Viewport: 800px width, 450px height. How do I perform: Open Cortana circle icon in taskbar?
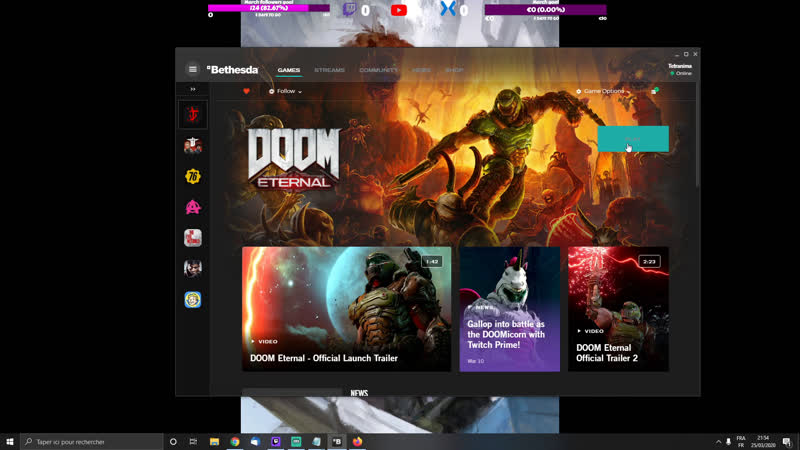point(173,442)
